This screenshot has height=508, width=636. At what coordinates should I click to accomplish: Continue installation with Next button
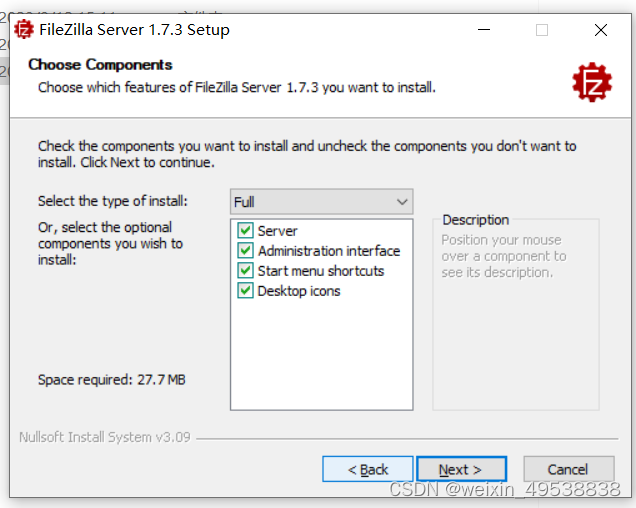click(x=461, y=469)
